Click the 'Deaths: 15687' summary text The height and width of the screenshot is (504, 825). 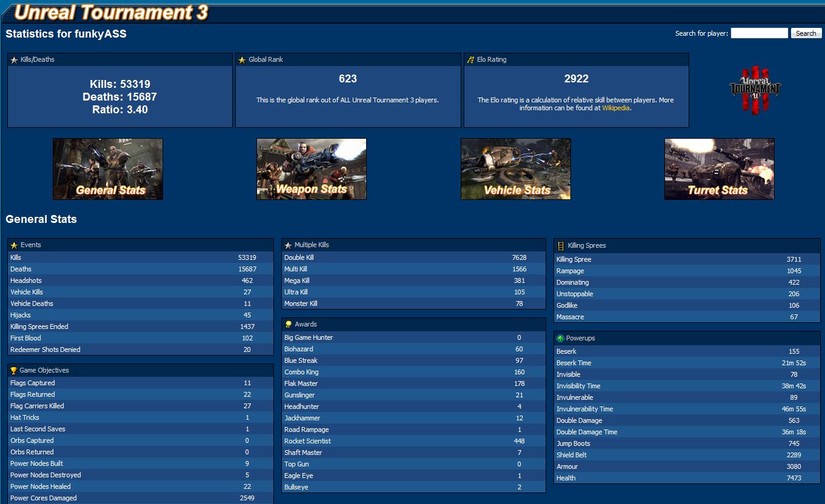(x=120, y=97)
